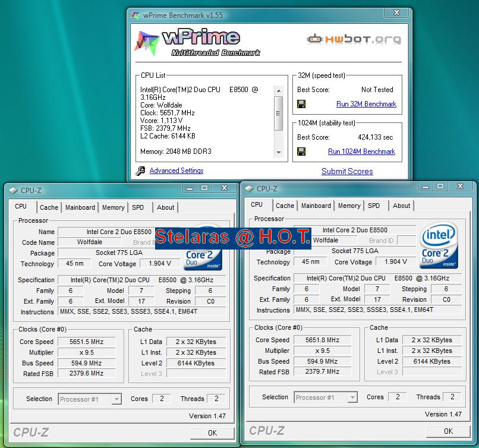Switch to Cache tab in right CPU-Z

(285, 206)
